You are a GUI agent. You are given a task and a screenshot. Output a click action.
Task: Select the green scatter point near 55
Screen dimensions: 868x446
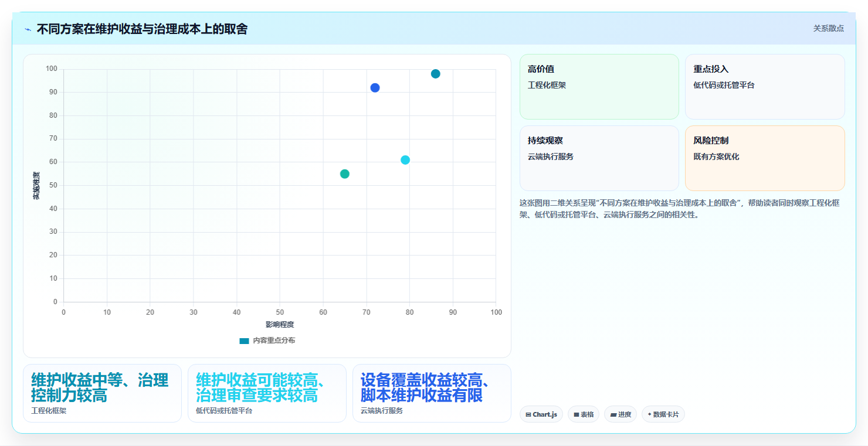(x=345, y=174)
